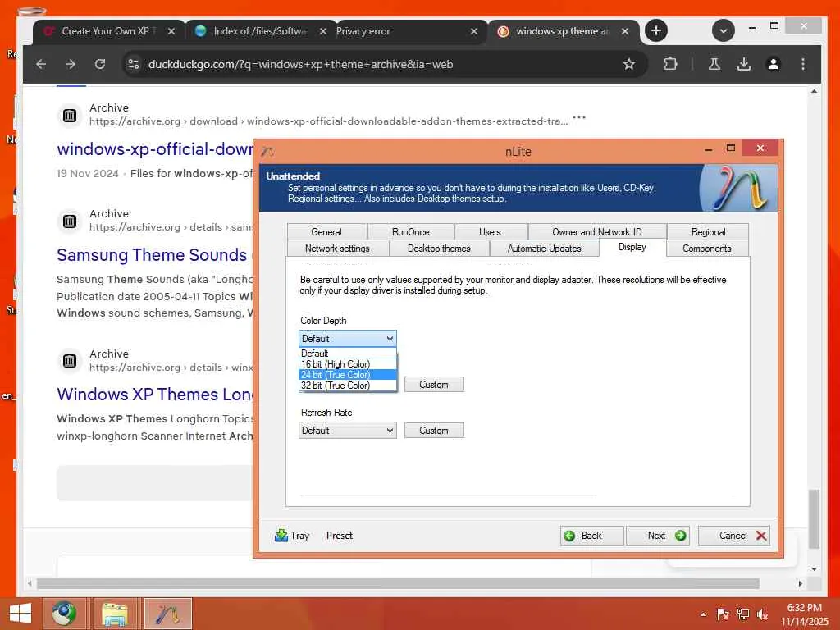The image size is (840, 630).
Task: Open the nLite Preset menu
Action: click(340, 536)
